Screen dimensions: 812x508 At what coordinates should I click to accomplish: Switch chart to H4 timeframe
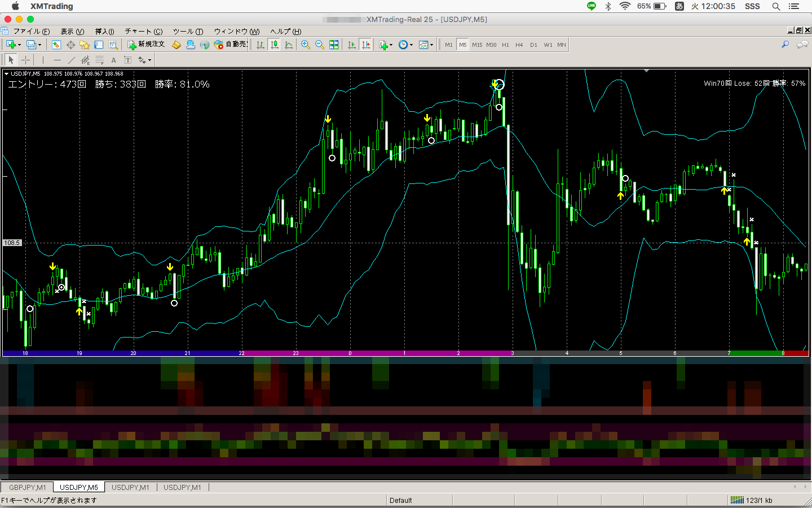[519, 45]
